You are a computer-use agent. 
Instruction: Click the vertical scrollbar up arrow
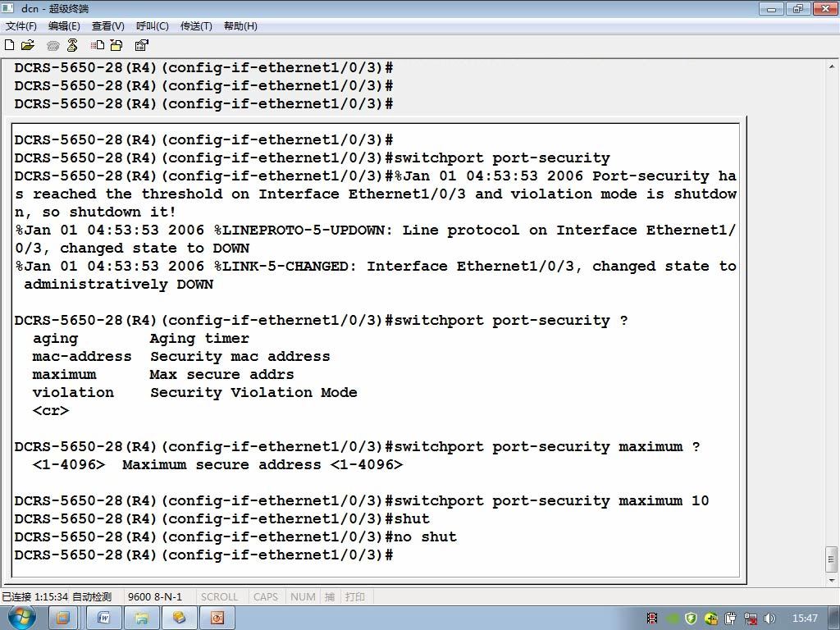[x=832, y=66]
